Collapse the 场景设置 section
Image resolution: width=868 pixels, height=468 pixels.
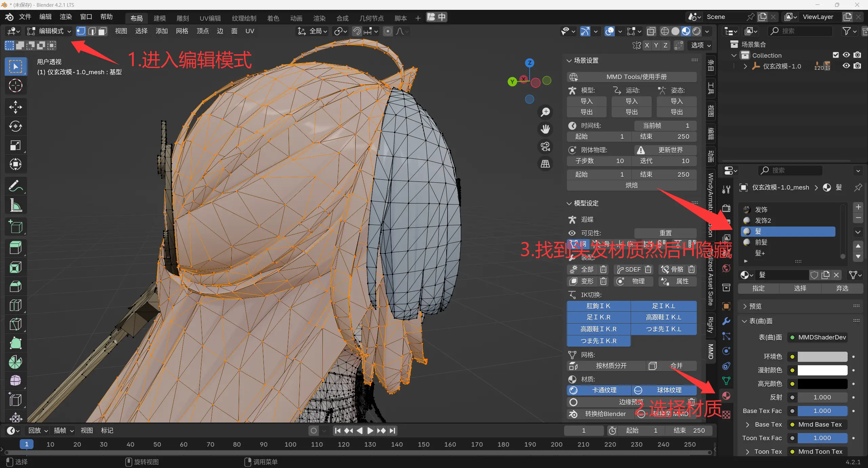click(x=586, y=60)
